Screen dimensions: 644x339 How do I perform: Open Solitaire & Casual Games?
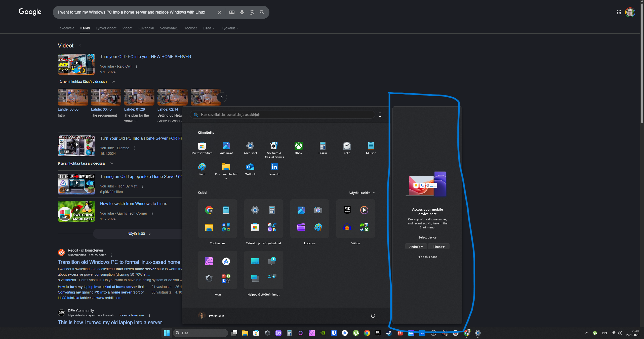tap(274, 150)
